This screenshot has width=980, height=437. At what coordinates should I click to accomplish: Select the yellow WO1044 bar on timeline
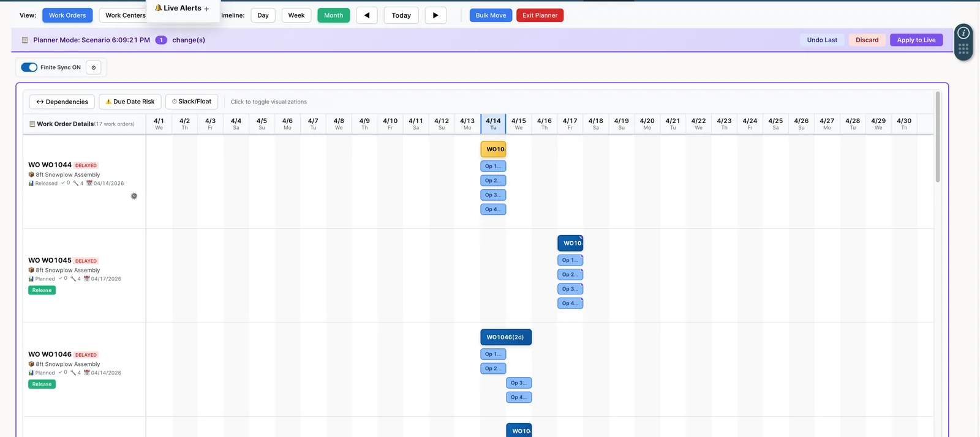tap(494, 149)
